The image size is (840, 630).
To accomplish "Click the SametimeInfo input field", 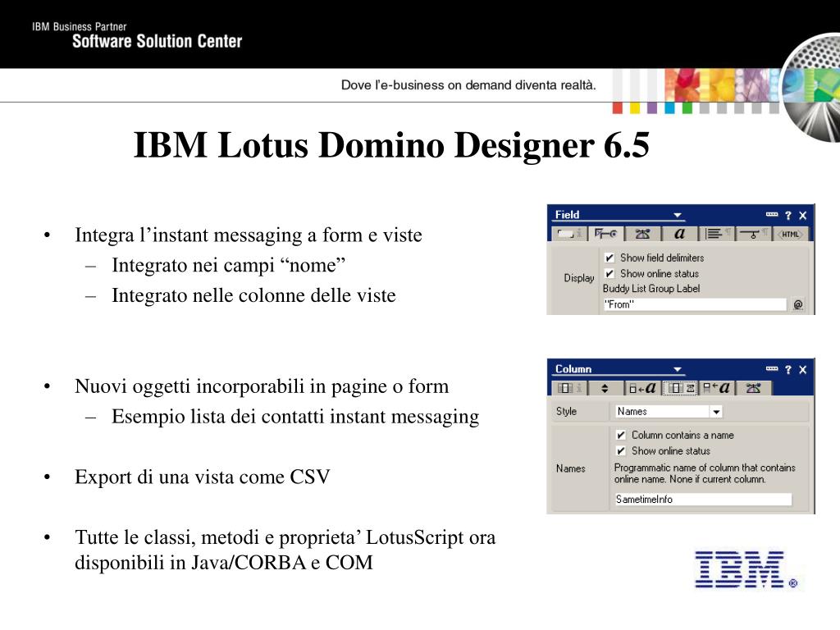I will coord(703,500).
